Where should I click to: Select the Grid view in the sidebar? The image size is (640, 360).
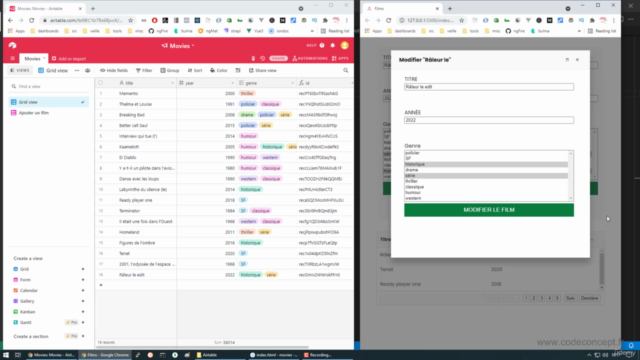[49, 102]
